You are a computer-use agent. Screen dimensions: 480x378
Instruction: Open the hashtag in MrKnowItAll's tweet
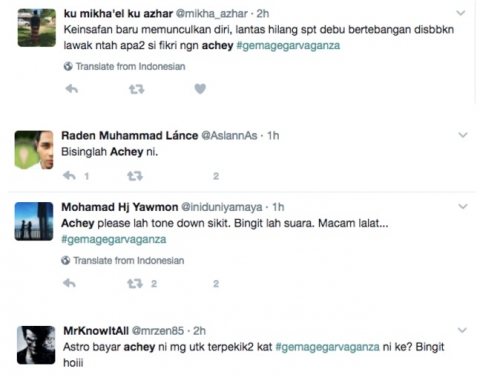(328, 347)
